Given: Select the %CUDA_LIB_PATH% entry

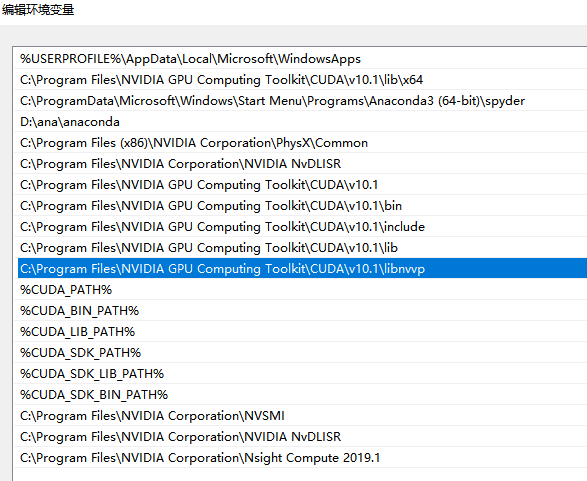Looking at the screenshot, I should [x=302, y=331].
